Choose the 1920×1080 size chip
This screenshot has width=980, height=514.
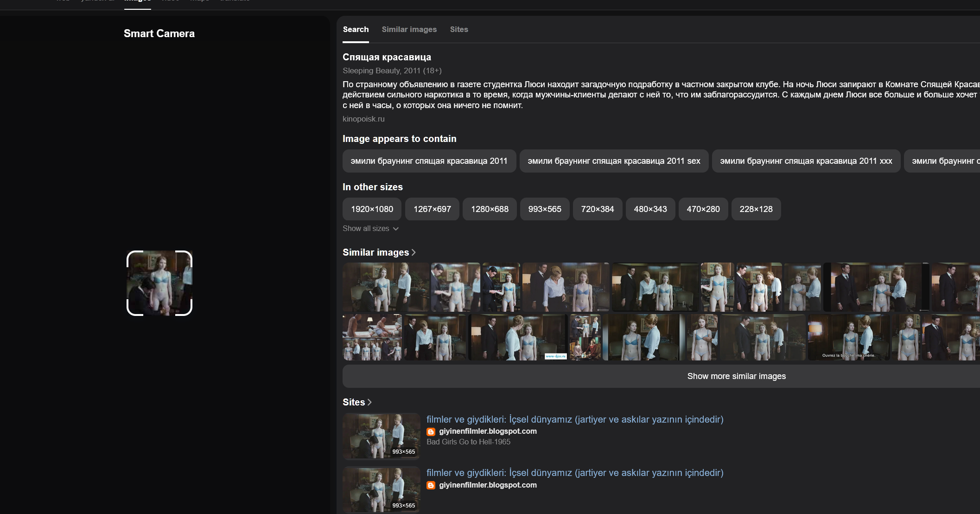coord(372,209)
